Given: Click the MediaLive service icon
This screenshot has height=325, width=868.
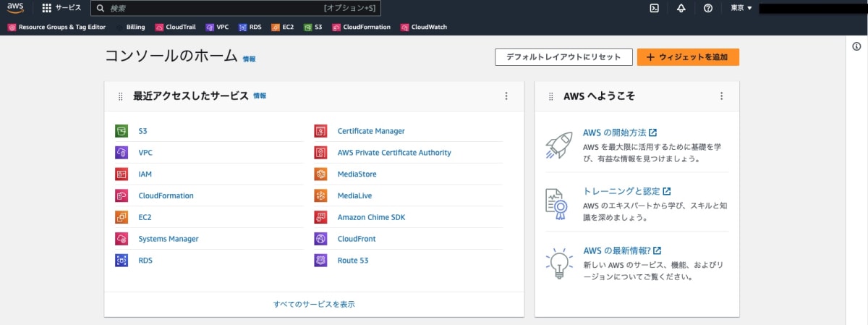Looking at the screenshot, I should 320,195.
